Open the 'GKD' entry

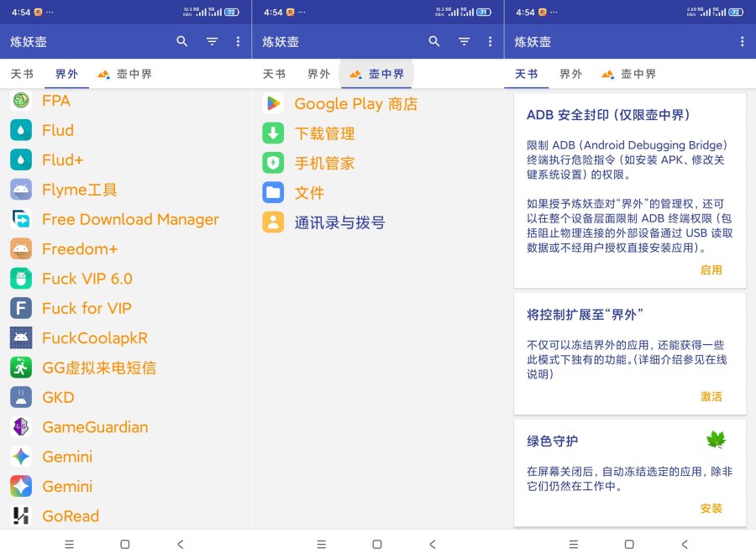tap(126, 397)
